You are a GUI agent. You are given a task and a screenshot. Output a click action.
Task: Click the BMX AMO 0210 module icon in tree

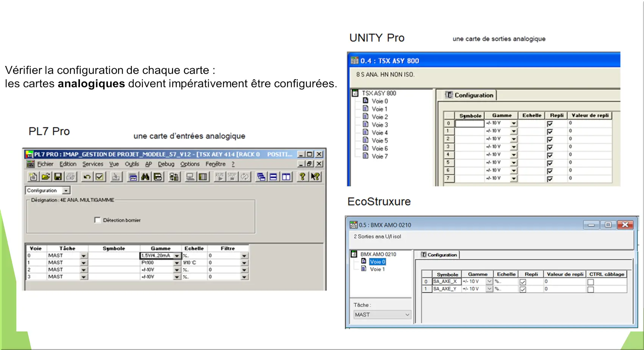click(x=354, y=254)
